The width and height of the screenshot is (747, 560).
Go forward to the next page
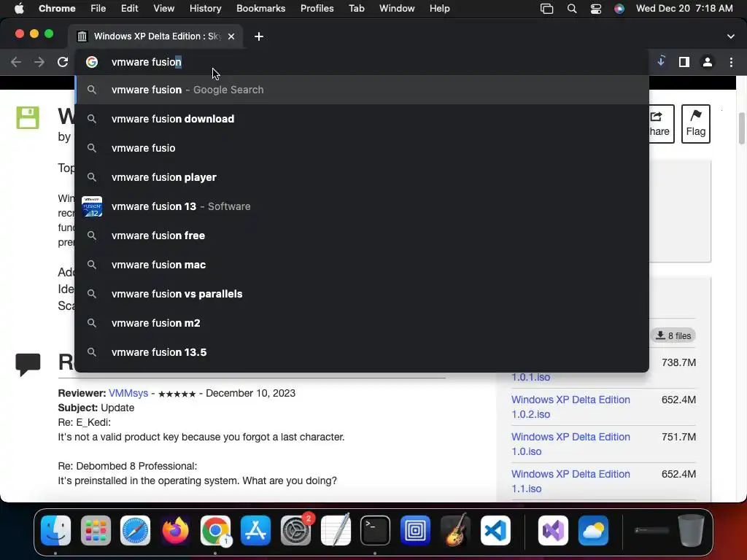click(x=39, y=62)
